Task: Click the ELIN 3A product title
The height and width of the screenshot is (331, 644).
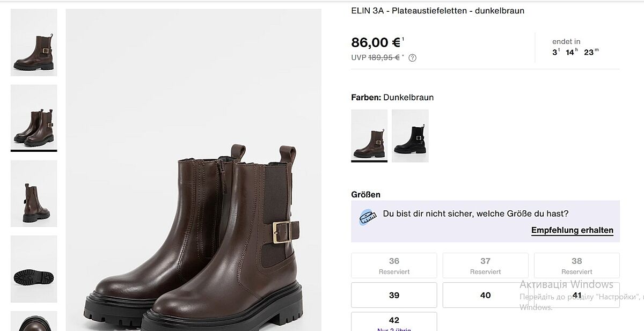Action: click(437, 11)
